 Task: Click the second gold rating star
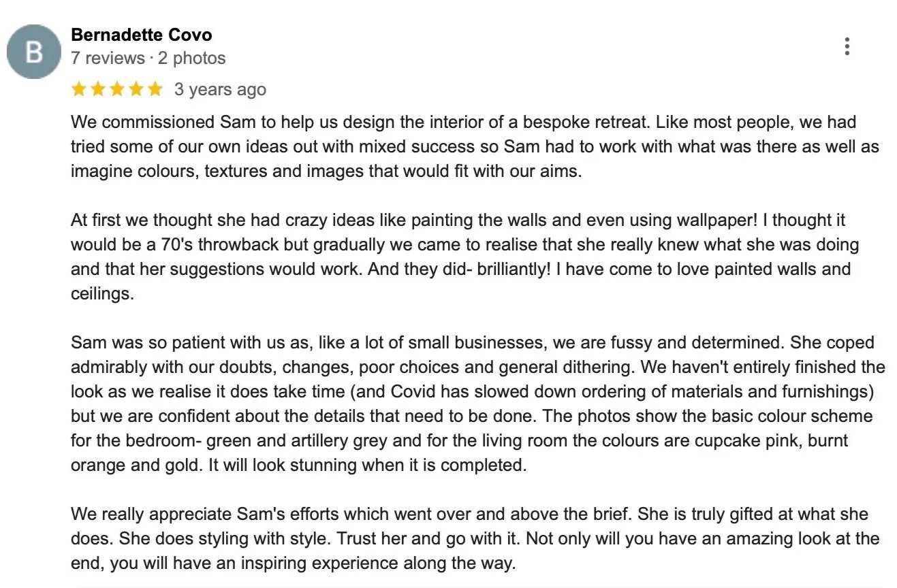pyautogui.click(x=98, y=89)
